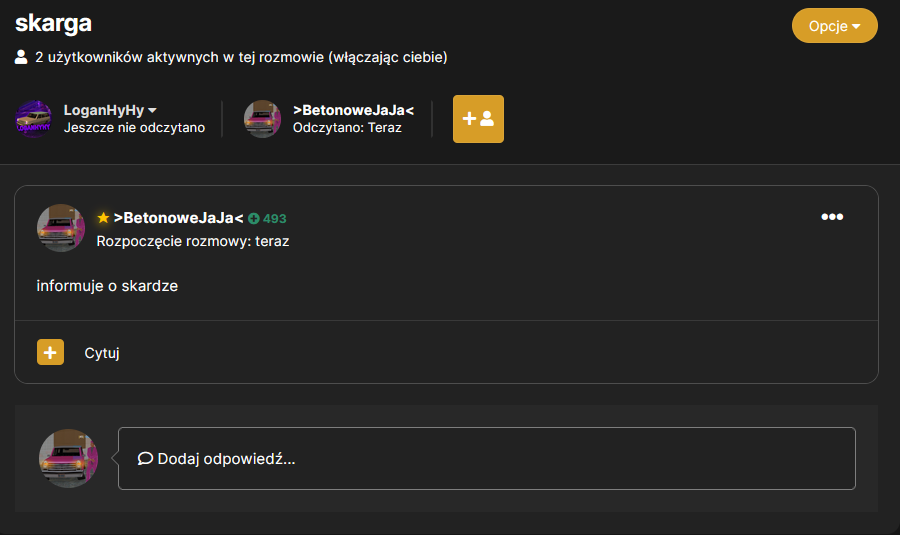The width and height of the screenshot is (900, 535).
Task: Click the Cytuj quote link
Action: (x=102, y=353)
